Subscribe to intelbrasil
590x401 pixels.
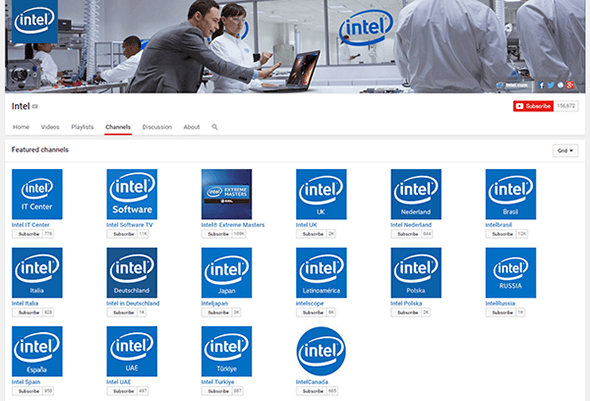[x=501, y=234]
